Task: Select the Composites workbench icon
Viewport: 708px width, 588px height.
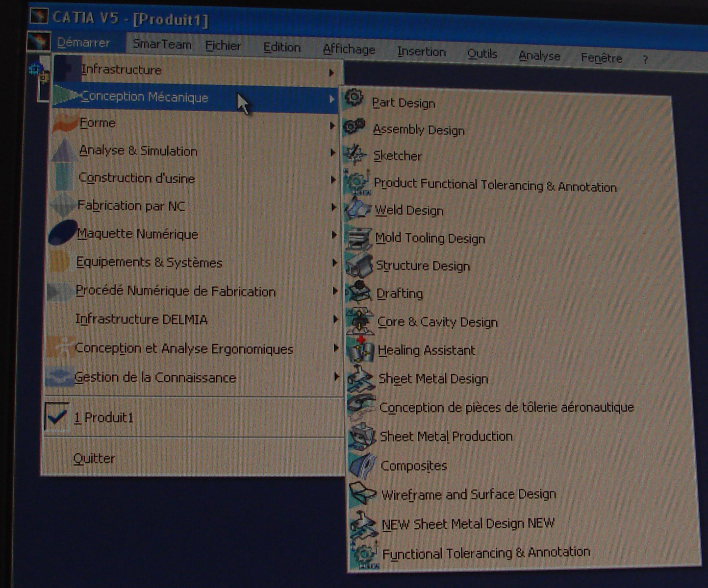Action: [x=362, y=465]
